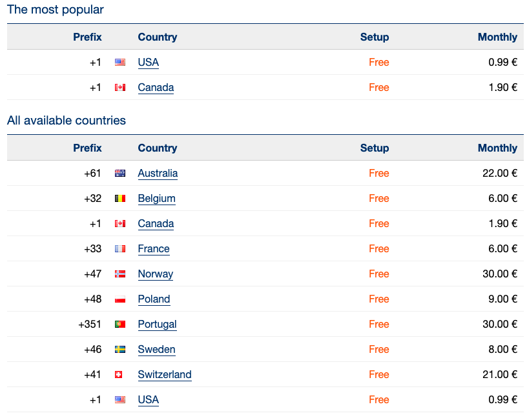Select the Poland country link
Viewport: 527px width, 420px height.
[x=154, y=299]
